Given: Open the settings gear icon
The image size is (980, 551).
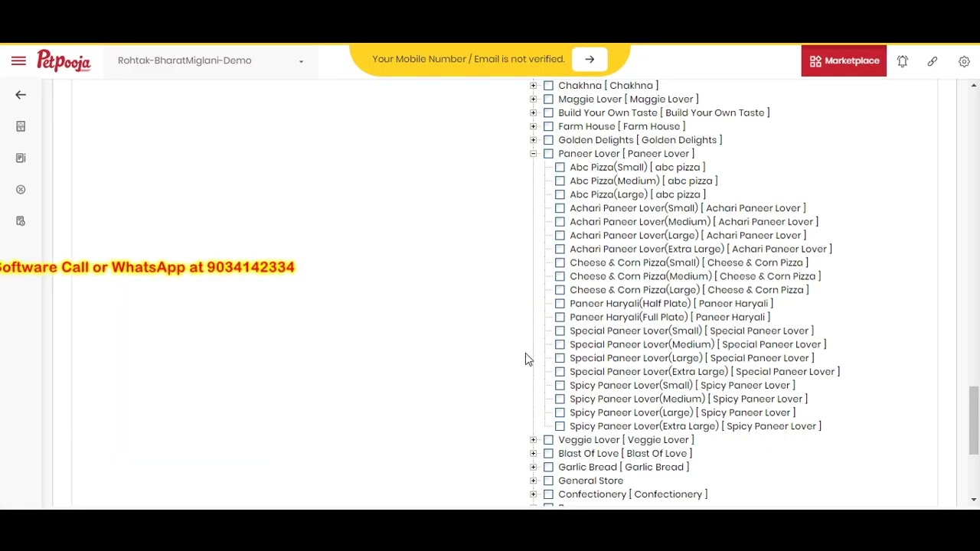Looking at the screenshot, I should [x=964, y=61].
